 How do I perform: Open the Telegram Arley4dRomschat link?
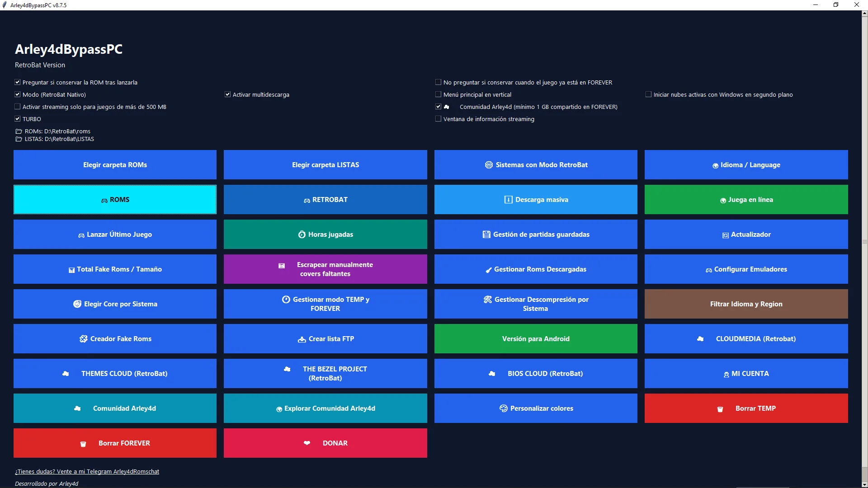tap(87, 472)
